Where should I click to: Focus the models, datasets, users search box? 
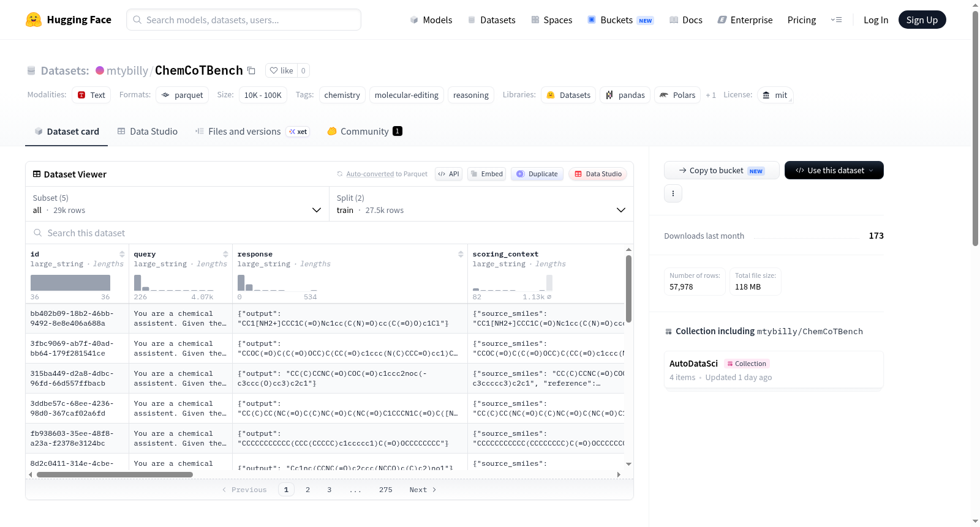(x=244, y=20)
